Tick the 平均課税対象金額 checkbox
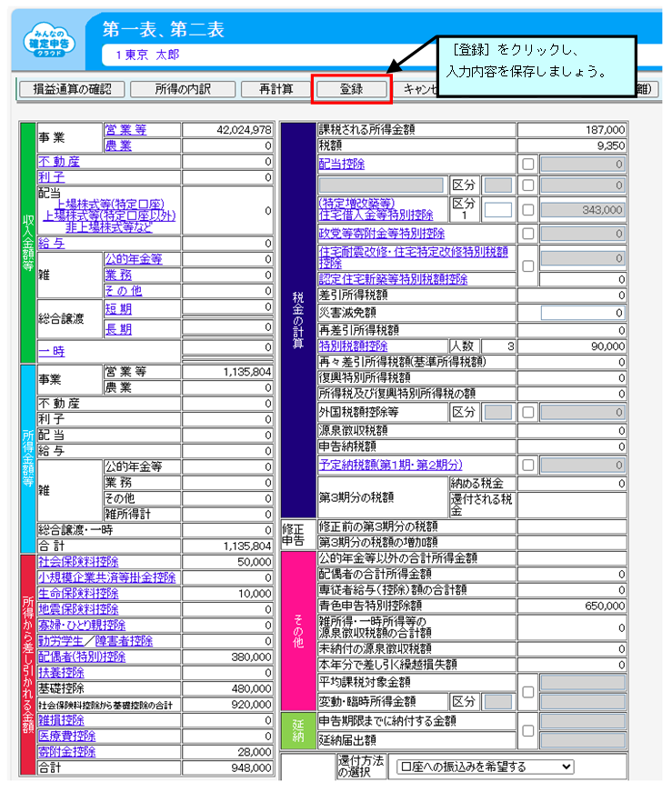Screen dimensions: 672x792 coord(528,692)
